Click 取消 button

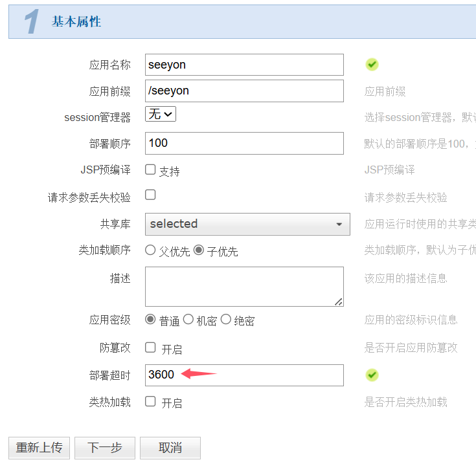170,448
